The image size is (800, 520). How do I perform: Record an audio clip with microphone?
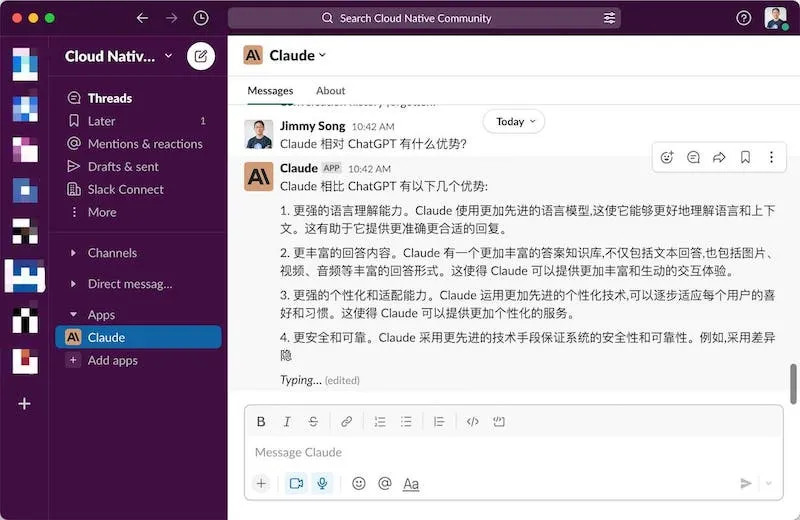322,483
